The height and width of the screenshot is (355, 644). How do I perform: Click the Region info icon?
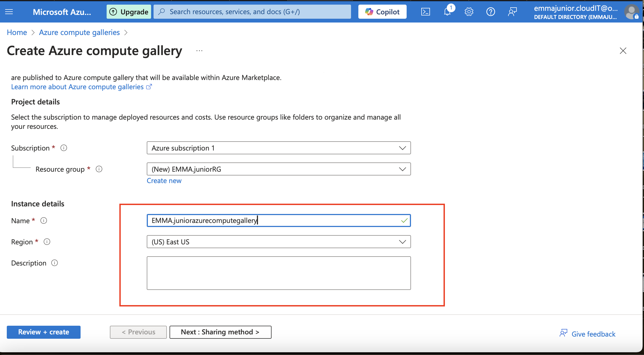[x=47, y=242]
